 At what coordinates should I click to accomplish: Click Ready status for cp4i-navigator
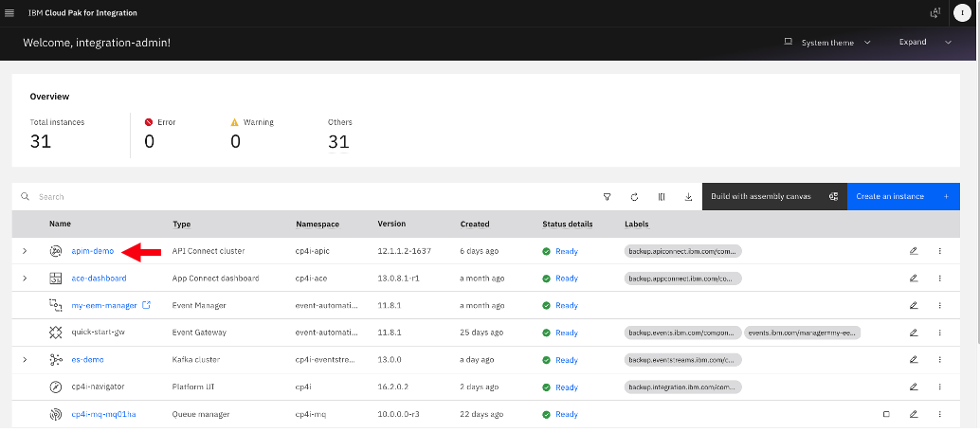566,387
